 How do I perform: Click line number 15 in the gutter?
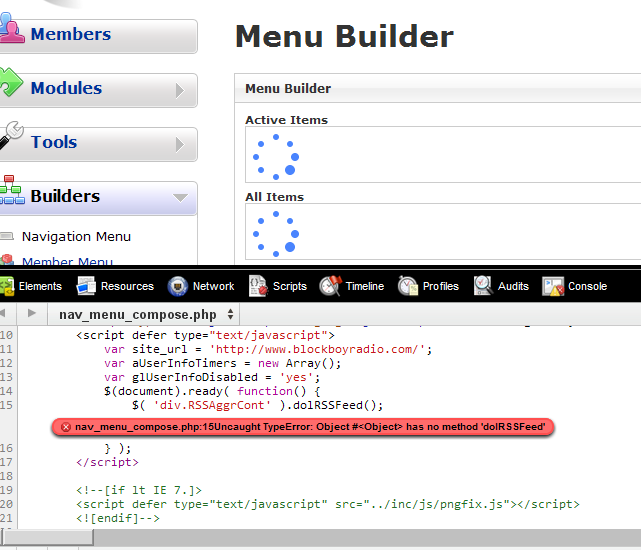pos(7,405)
